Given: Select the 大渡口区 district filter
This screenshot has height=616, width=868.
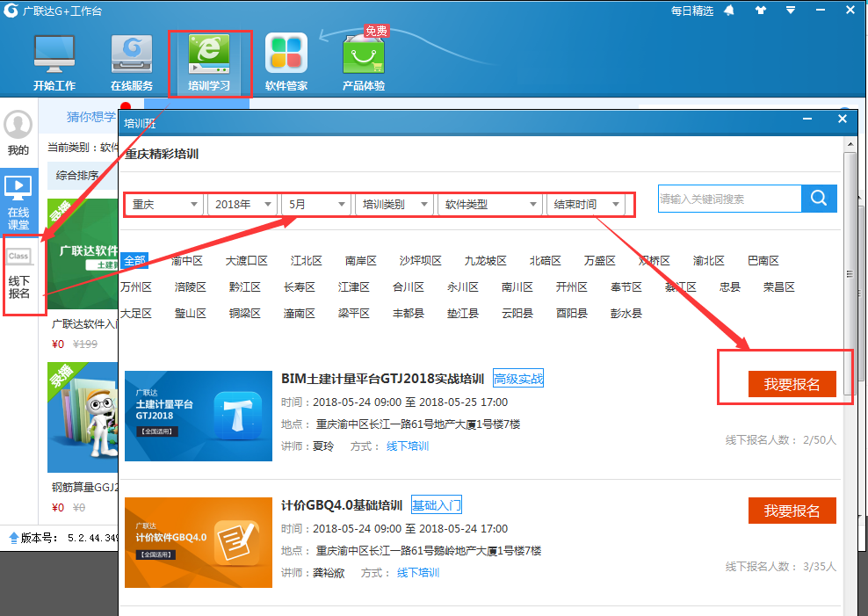Looking at the screenshot, I should pyautogui.click(x=247, y=261).
